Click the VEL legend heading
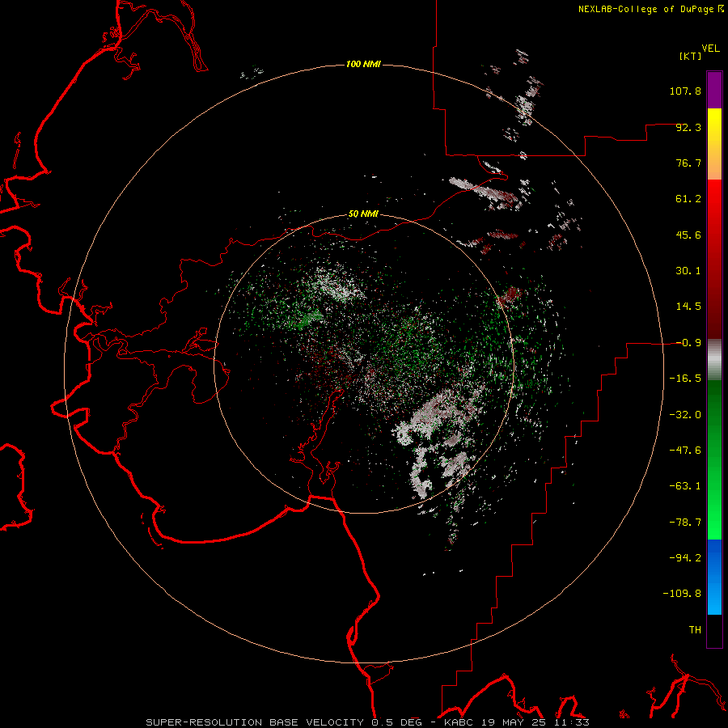The height and width of the screenshot is (728, 728). (710, 48)
